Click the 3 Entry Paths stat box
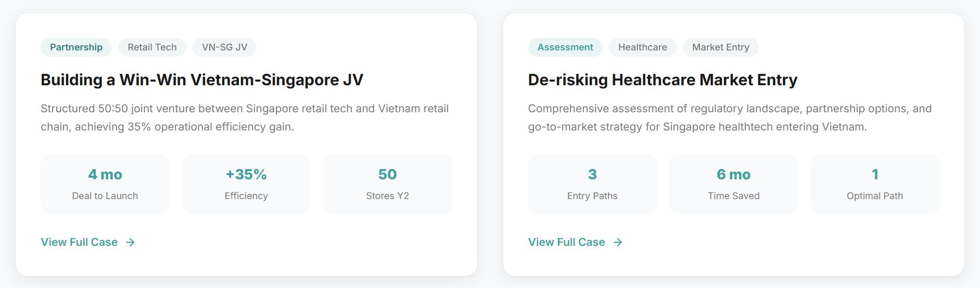The image size is (980, 288). pyautogui.click(x=592, y=184)
